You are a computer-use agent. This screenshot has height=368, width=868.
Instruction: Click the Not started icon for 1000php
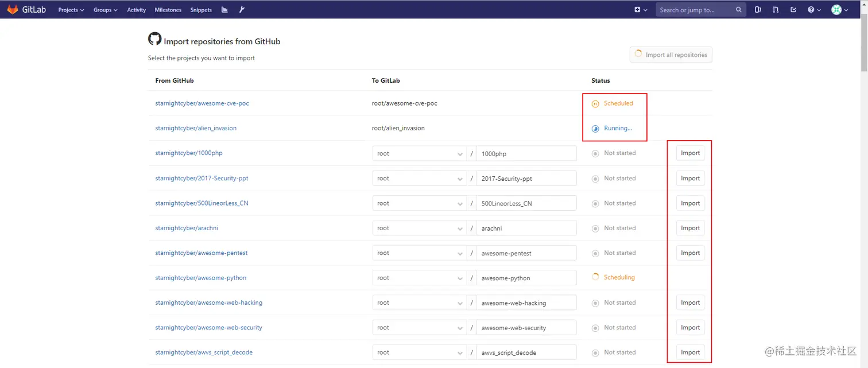click(x=595, y=153)
